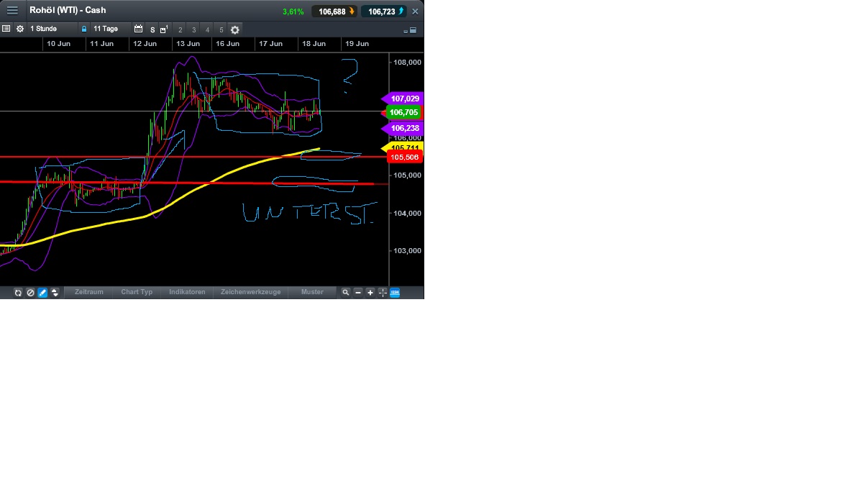Click the buy price 106,723 button
The width and height of the screenshot is (868, 502).
(383, 10)
